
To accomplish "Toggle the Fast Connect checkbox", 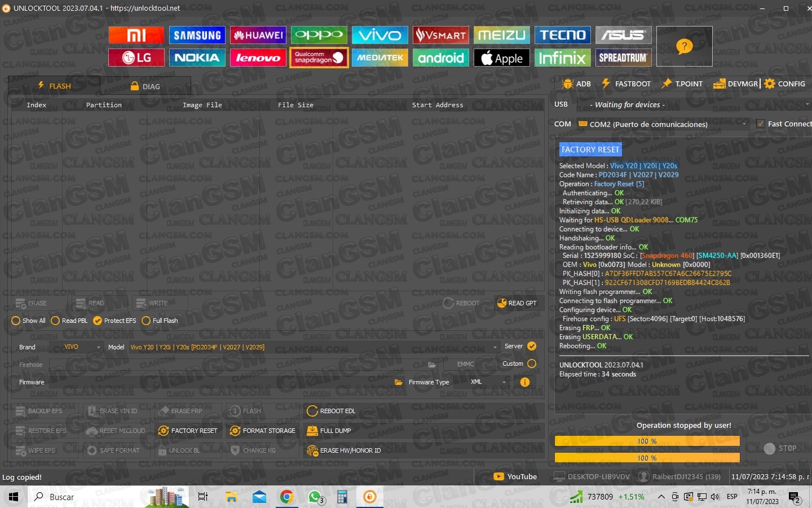I will 761,124.
